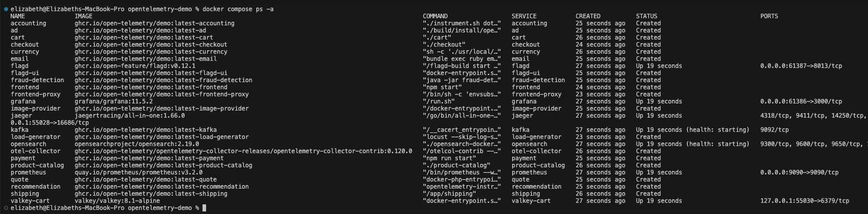Screen dimensions: 868x214
Task: Click the blue command decoration dot
Action: click(x=6, y=9)
